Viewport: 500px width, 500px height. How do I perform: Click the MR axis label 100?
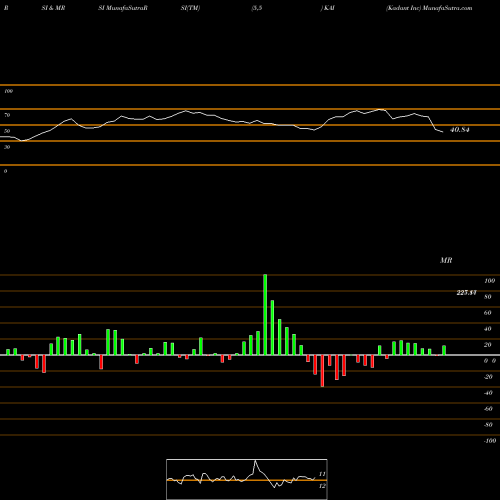[490, 281]
